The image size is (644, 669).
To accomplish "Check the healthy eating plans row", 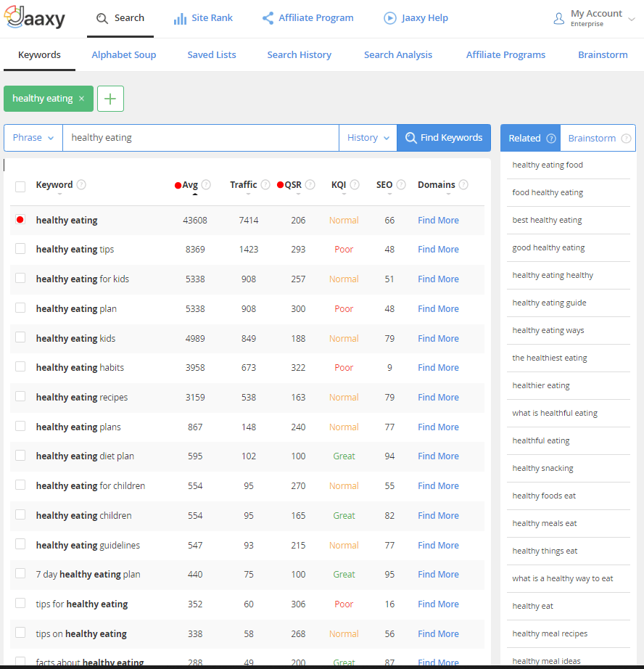I will (20, 426).
